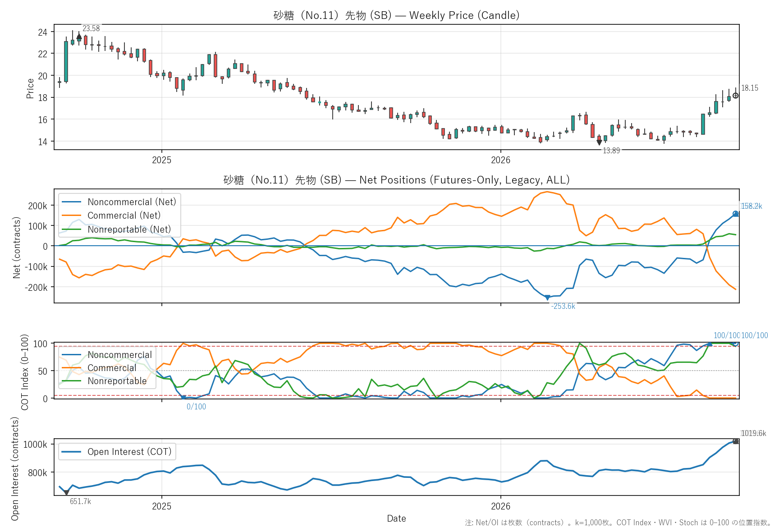The width and height of the screenshot is (779, 532).
Task: Click the triangle marker at -253.6k low
Action: tap(547, 298)
